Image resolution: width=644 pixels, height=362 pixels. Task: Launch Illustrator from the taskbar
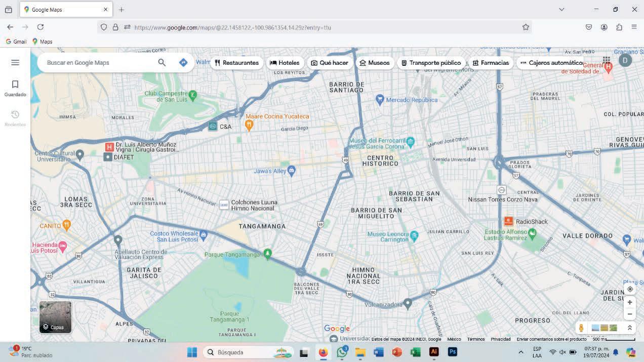(434, 352)
